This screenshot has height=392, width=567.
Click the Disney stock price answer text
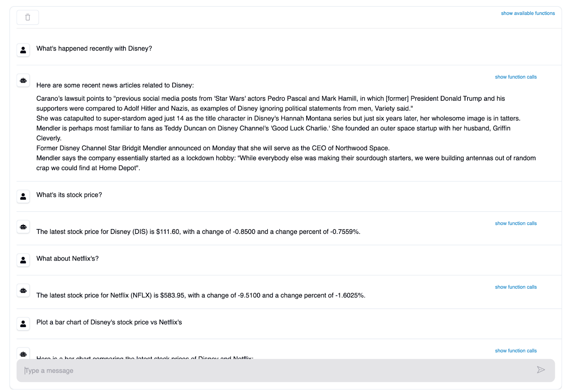[x=198, y=232]
